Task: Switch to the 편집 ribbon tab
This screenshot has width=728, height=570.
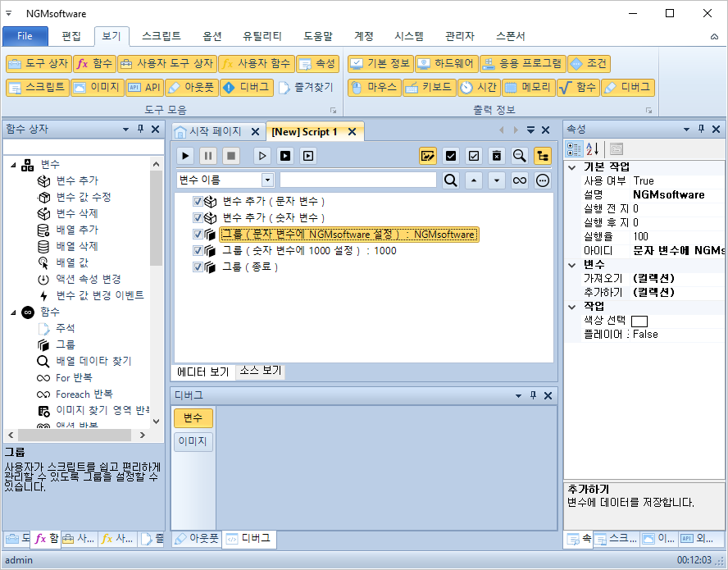Action: point(71,36)
